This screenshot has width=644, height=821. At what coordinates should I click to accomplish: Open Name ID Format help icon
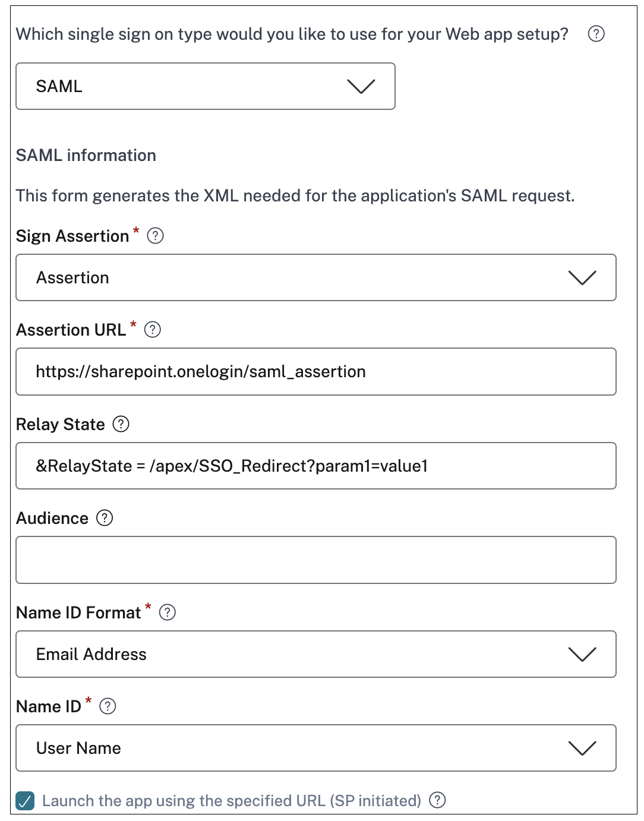point(168,612)
